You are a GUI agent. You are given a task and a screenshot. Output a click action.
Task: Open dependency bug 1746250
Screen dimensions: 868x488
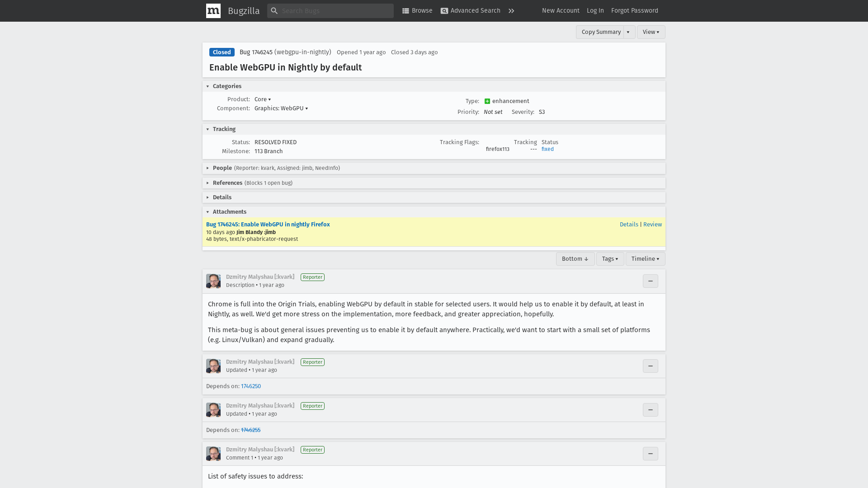click(x=251, y=386)
